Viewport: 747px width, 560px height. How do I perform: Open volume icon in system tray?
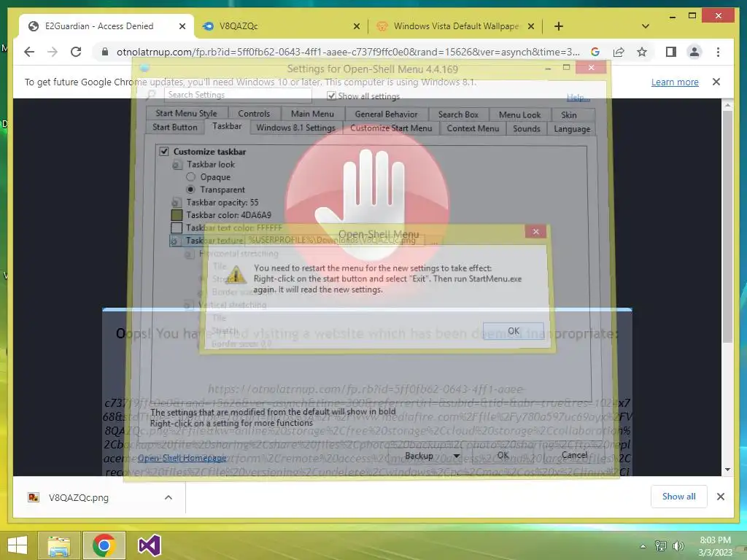click(678, 546)
